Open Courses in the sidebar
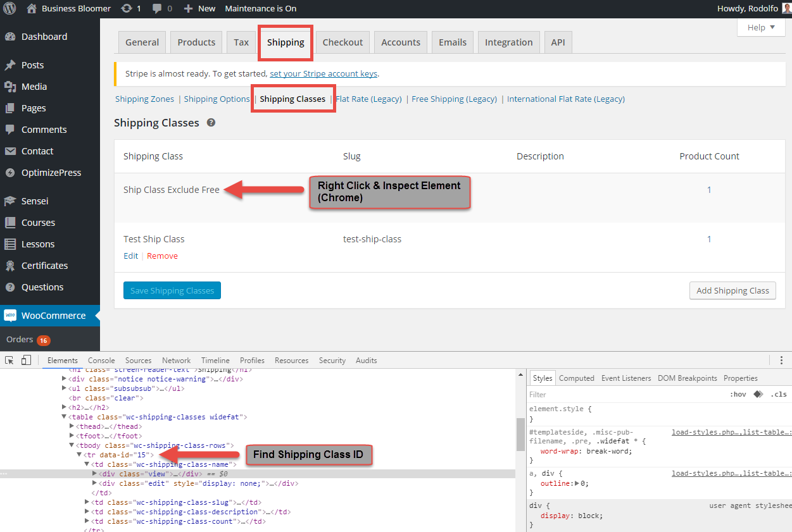Viewport: 792px width, 532px height. (38, 223)
